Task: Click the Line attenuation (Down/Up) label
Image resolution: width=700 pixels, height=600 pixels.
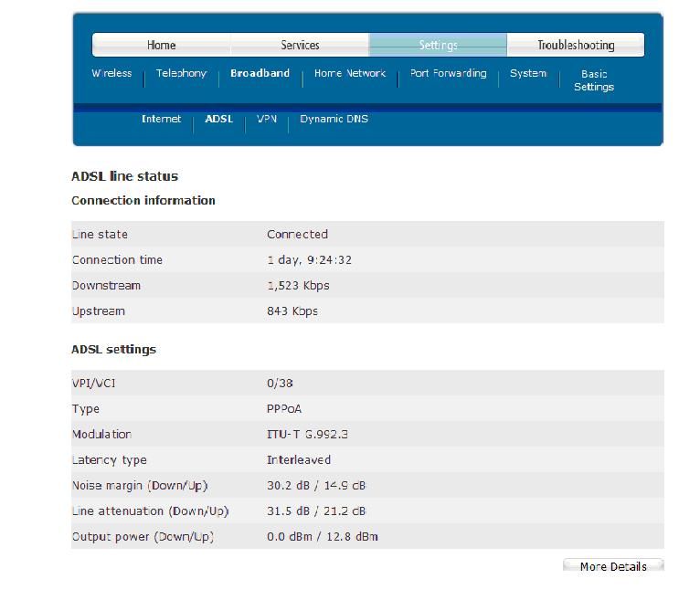Action: click(150, 511)
